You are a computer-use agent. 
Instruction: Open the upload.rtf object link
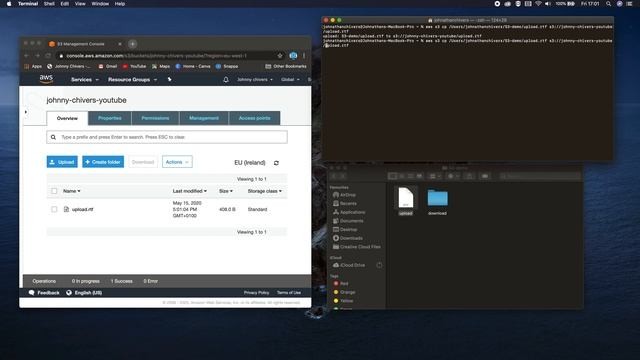82,209
